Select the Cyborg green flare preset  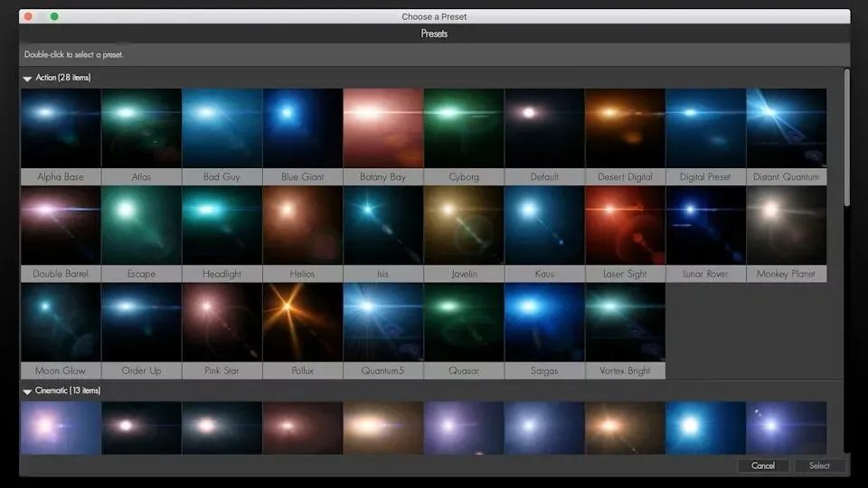[463, 128]
